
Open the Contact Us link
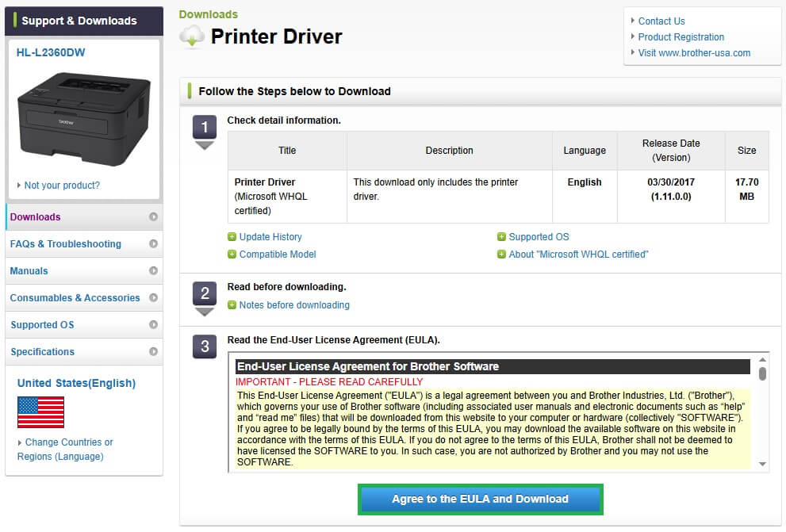pyautogui.click(x=661, y=21)
